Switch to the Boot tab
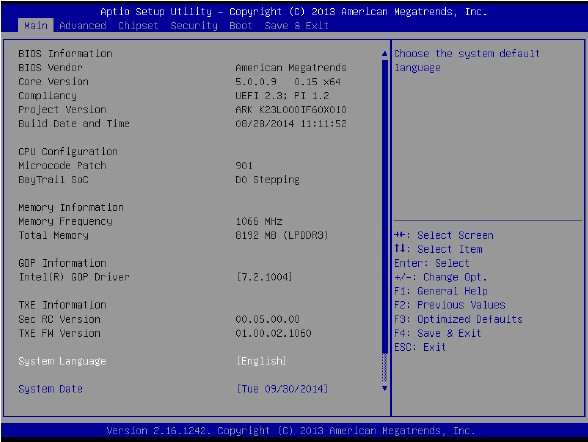This screenshot has width=588, height=442. tap(240, 25)
